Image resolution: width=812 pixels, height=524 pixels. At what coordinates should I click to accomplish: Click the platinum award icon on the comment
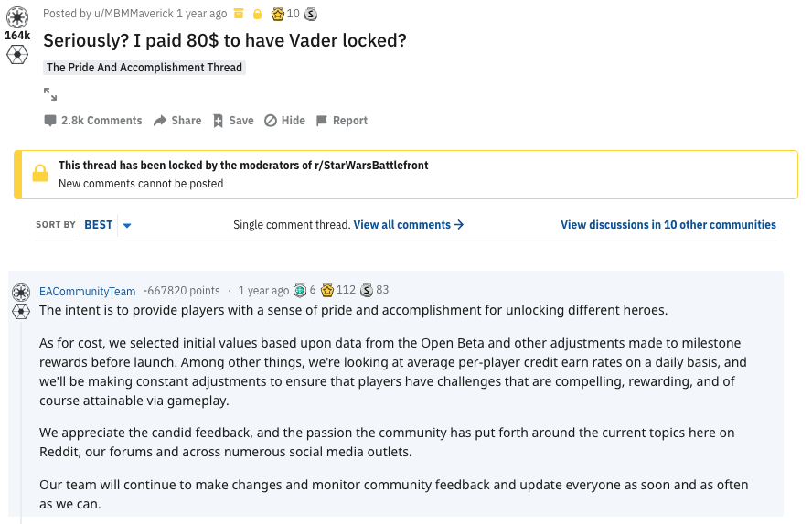pyautogui.click(x=300, y=291)
